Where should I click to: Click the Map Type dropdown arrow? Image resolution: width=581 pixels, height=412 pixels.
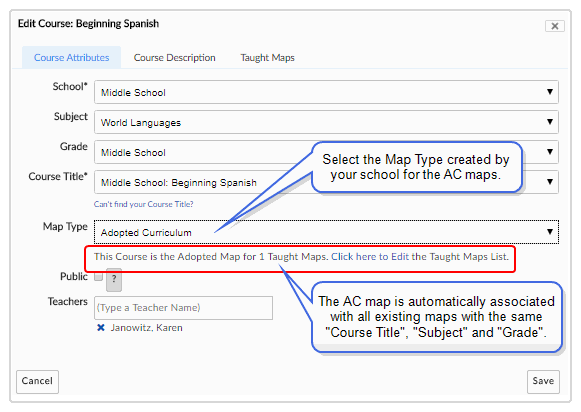[x=550, y=232]
